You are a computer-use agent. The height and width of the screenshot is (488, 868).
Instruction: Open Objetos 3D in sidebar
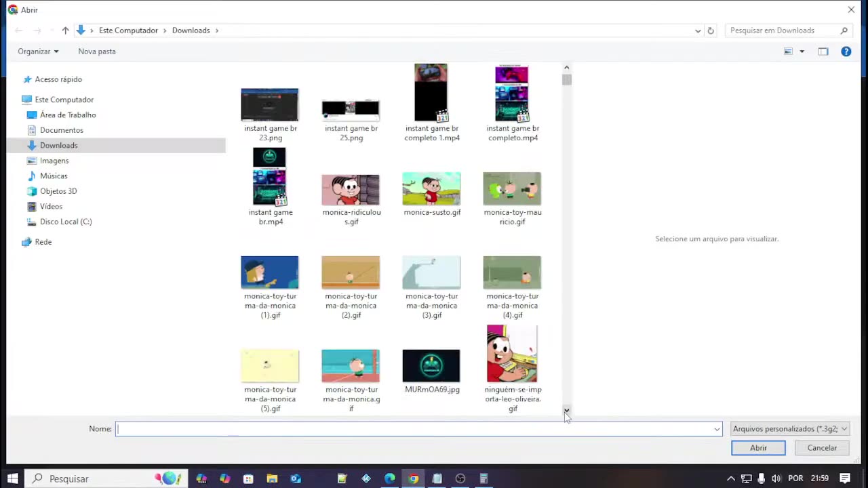click(x=58, y=191)
